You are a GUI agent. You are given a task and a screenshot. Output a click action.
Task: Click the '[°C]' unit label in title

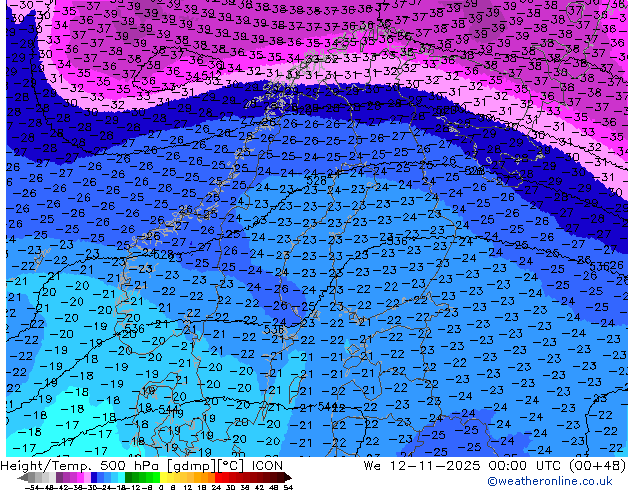(x=231, y=466)
